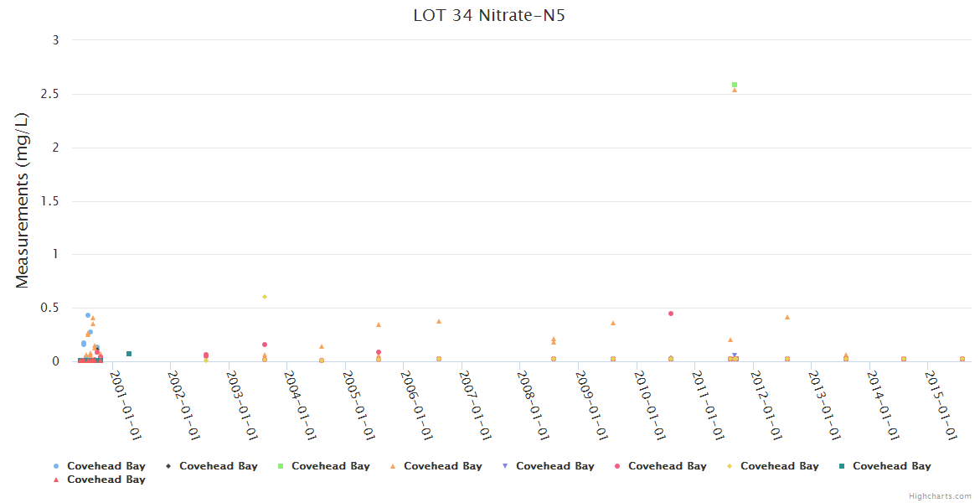Viewport: 980px width, 503px height.
Task: Hide the teal square Covehead Bay series
Action: click(891, 466)
